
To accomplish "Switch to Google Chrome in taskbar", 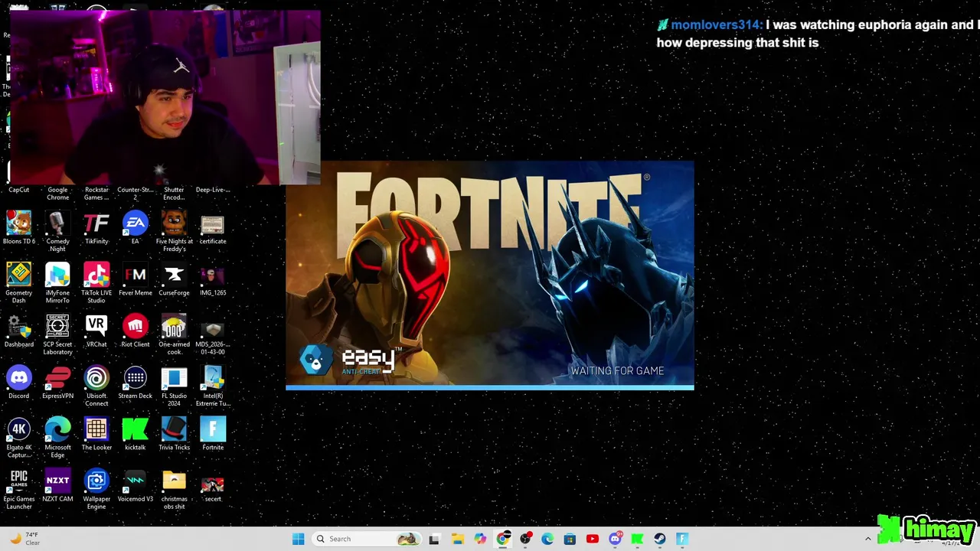I will click(502, 539).
